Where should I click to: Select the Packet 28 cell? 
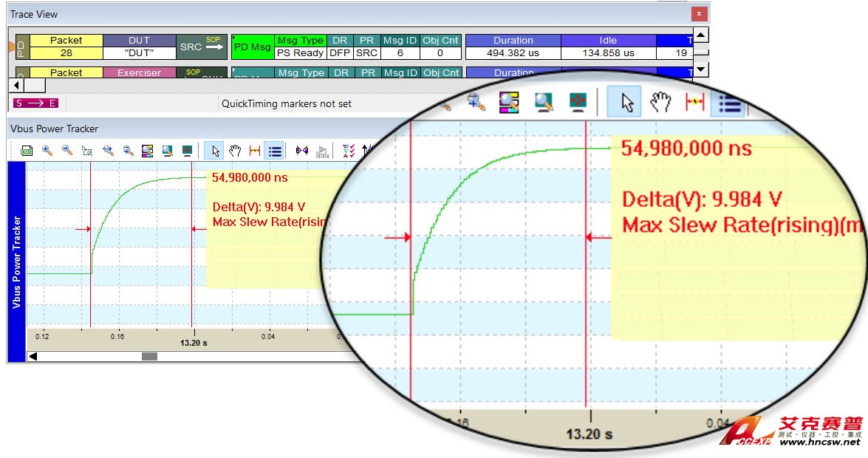click(x=66, y=53)
